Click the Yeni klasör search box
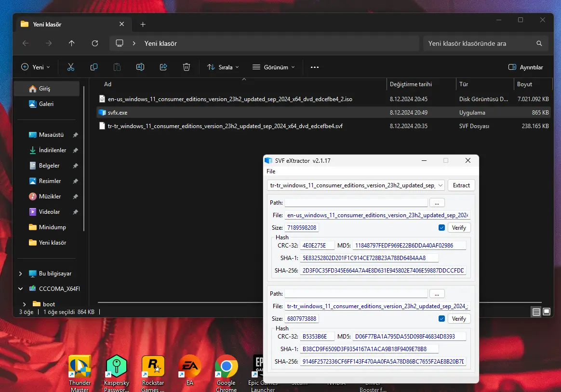The height and width of the screenshot is (392, 561). click(485, 43)
